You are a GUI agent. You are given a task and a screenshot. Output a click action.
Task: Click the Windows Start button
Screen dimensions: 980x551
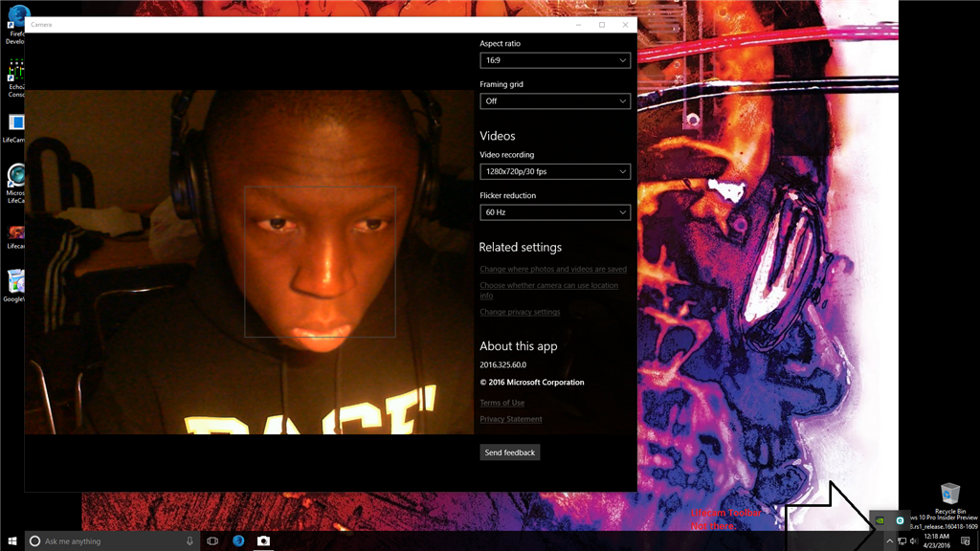tap(11, 541)
